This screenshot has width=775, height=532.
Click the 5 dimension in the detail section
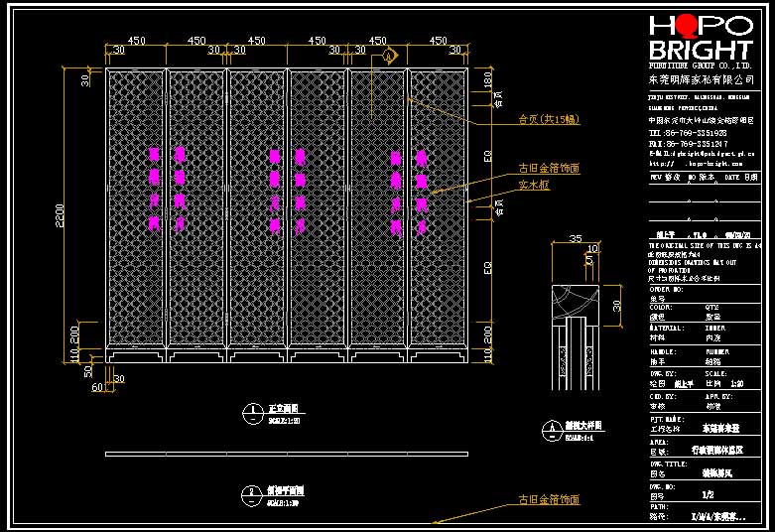point(588,260)
